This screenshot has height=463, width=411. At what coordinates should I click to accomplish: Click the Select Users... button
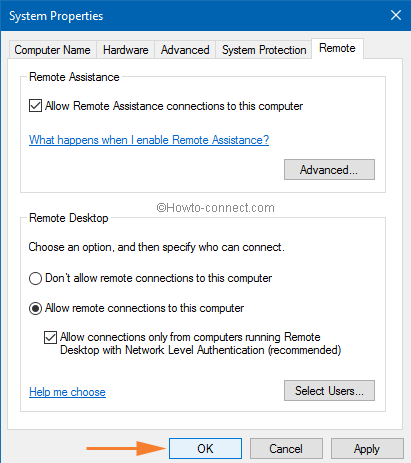tap(329, 391)
